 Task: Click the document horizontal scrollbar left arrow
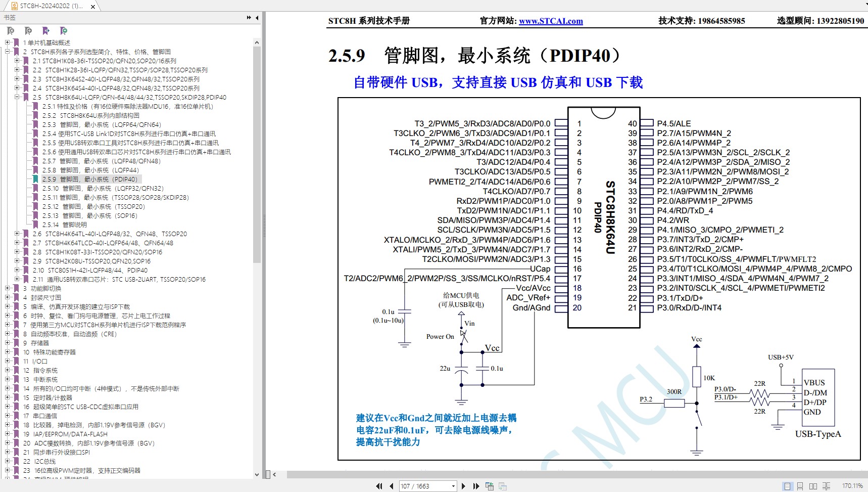[x=274, y=474]
